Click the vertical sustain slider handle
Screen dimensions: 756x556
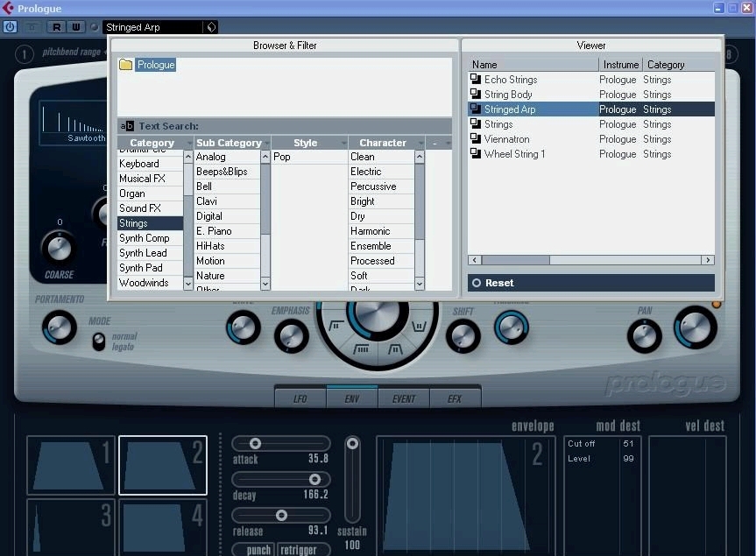coord(352,443)
